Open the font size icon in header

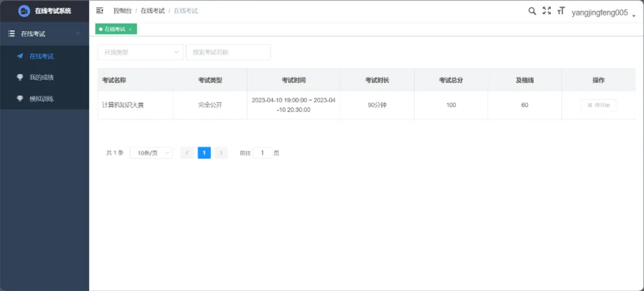(x=561, y=11)
